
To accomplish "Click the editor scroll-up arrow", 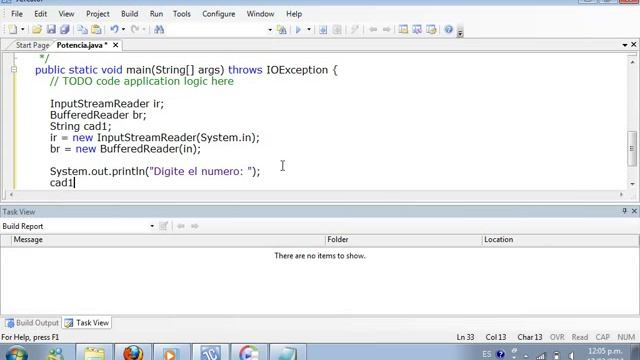I will coord(632,62).
